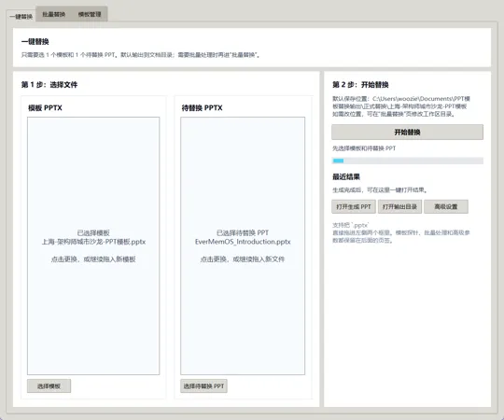Click the 一键替换 description heading
Screen dimensions: 504x420
click(x=35, y=42)
